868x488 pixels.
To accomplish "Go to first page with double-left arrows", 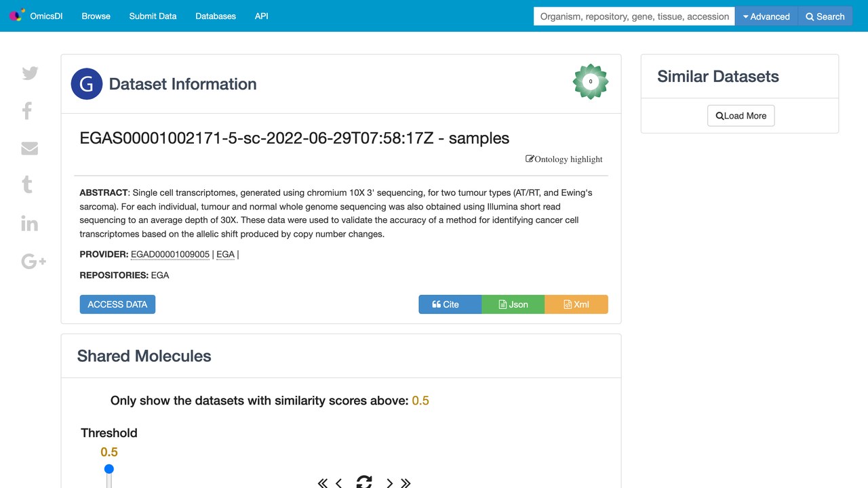I will (x=323, y=483).
